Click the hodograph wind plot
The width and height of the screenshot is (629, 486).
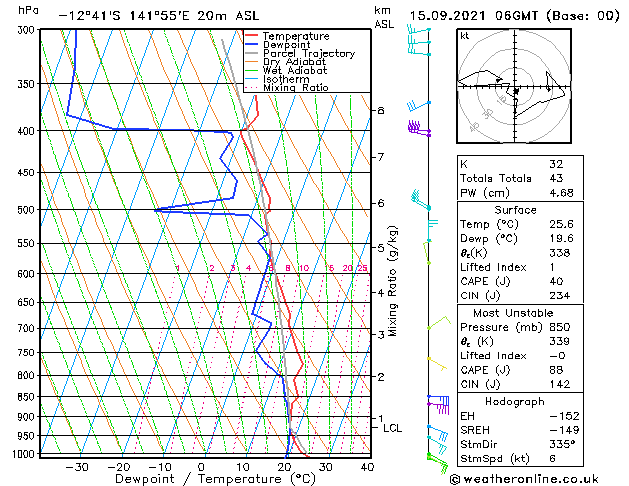click(x=514, y=86)
